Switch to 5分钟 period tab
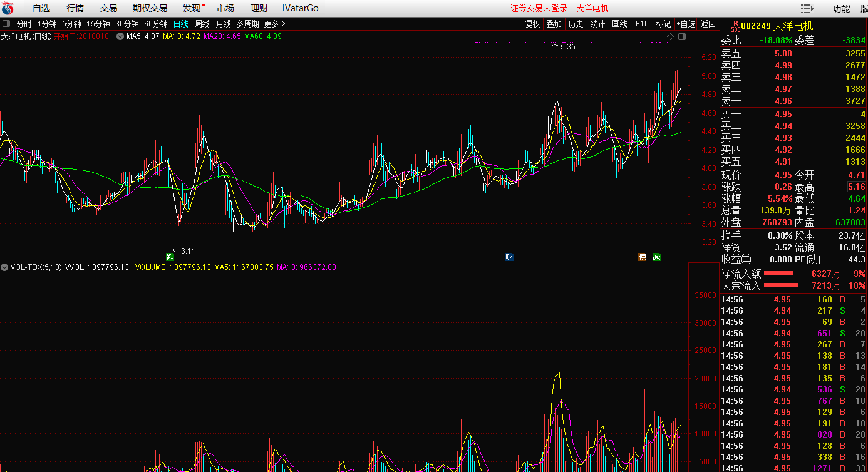The height and width of the screenshot is (472, 868). [71, 24]
